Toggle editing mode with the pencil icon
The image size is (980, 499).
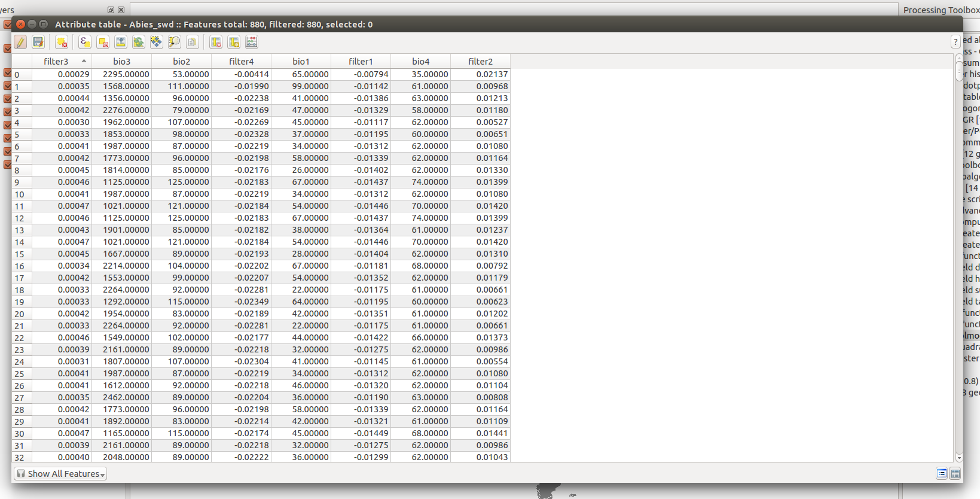(20, 42)
